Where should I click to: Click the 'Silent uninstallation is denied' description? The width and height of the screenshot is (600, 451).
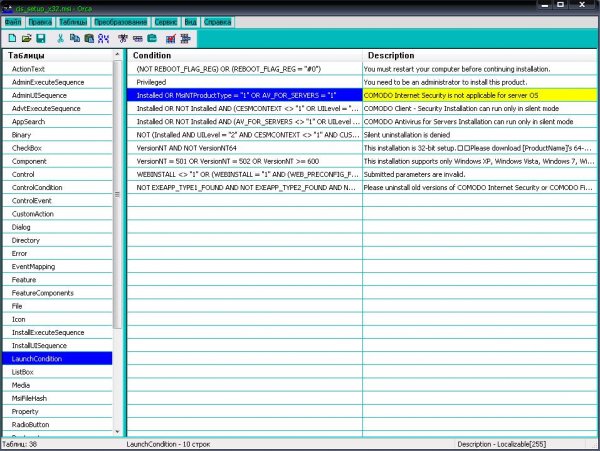[479, 135]
